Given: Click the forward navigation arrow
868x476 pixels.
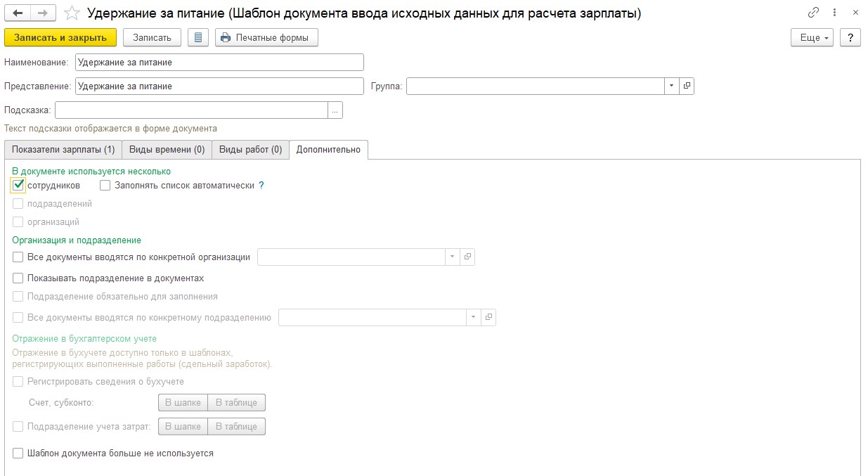Looking at the screenshot, I should click(42, 13).
